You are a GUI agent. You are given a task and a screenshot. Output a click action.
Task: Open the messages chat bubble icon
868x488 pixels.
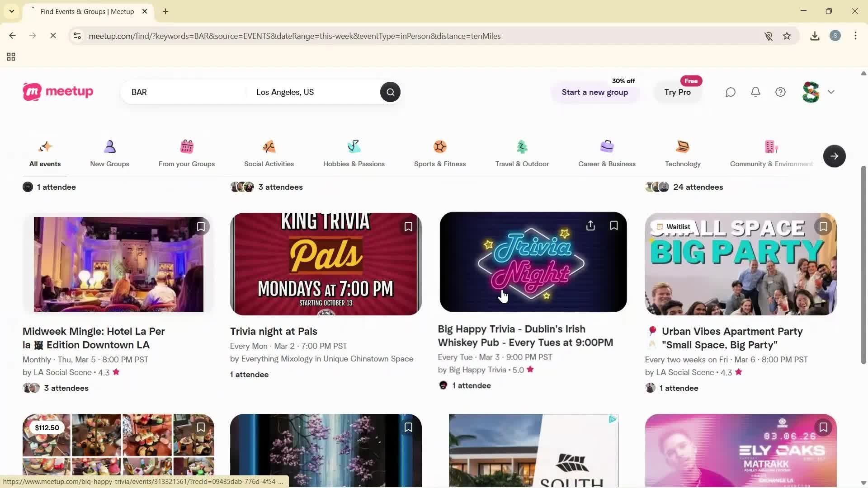730,92
